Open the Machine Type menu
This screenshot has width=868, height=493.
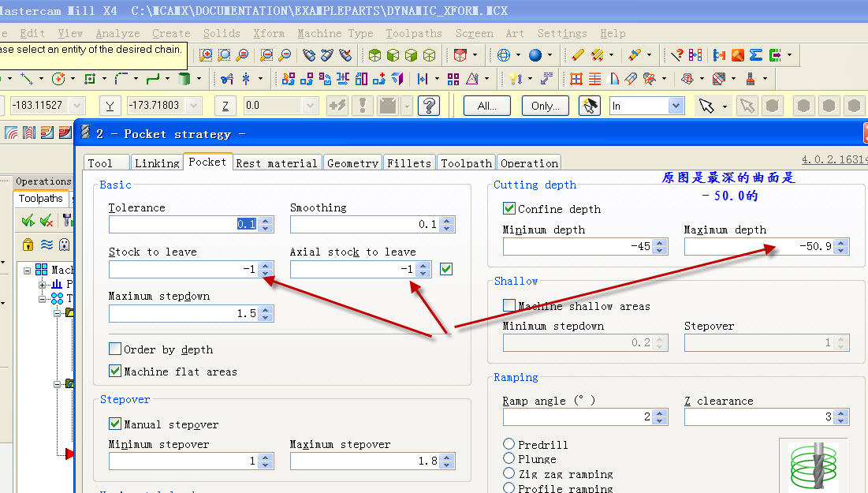[335, 33]
